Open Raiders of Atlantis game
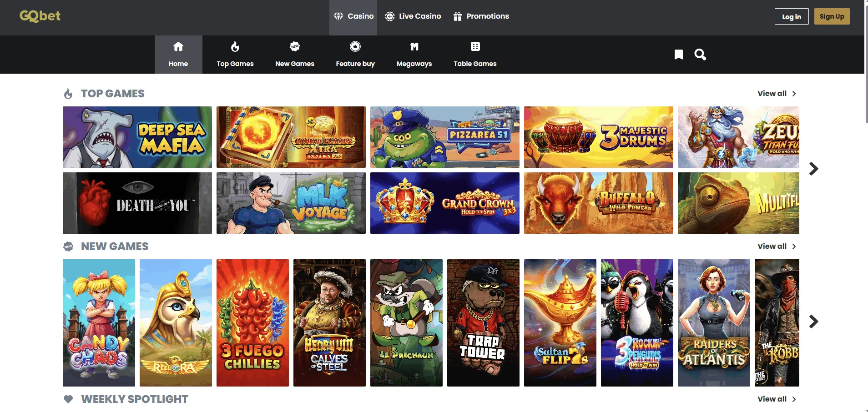This screenshot has width=868, height=412. [714, 323]
